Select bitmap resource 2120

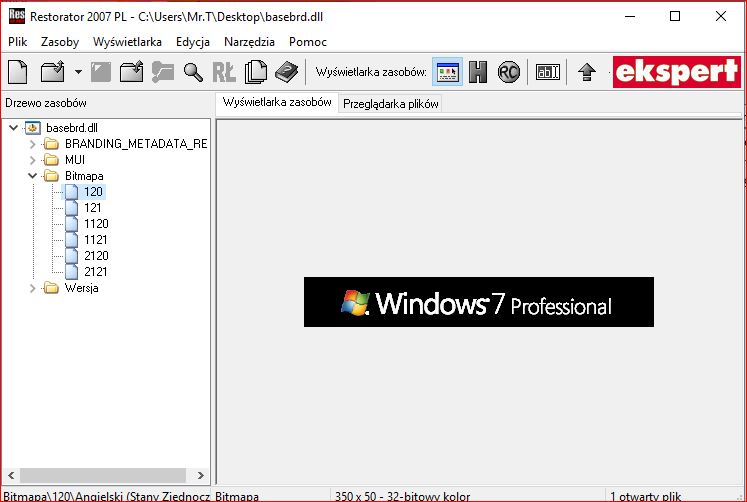96,256
